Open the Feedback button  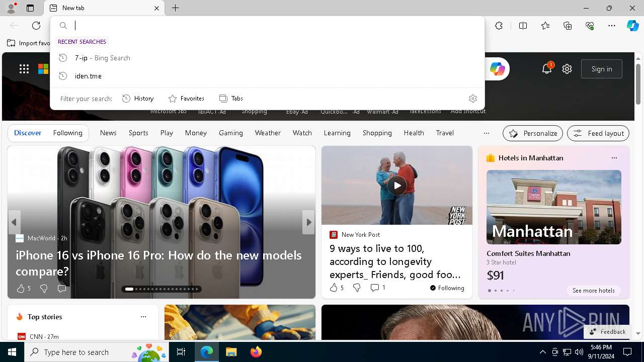(607, 332)
